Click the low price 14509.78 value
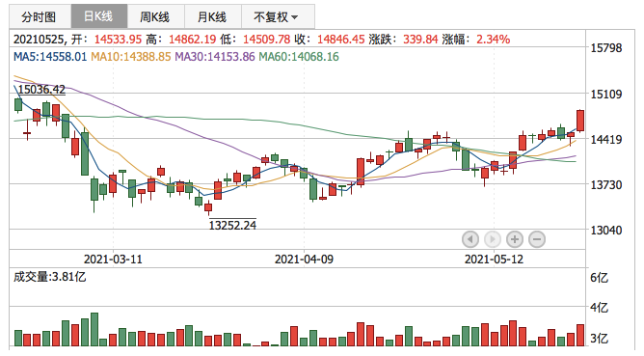The image size is (644, 356). [266, 40]
